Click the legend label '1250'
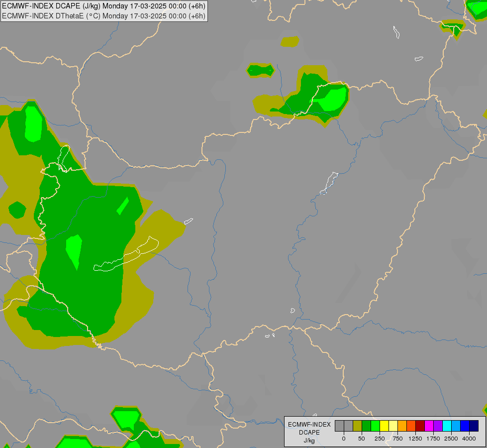 (415, 439)
